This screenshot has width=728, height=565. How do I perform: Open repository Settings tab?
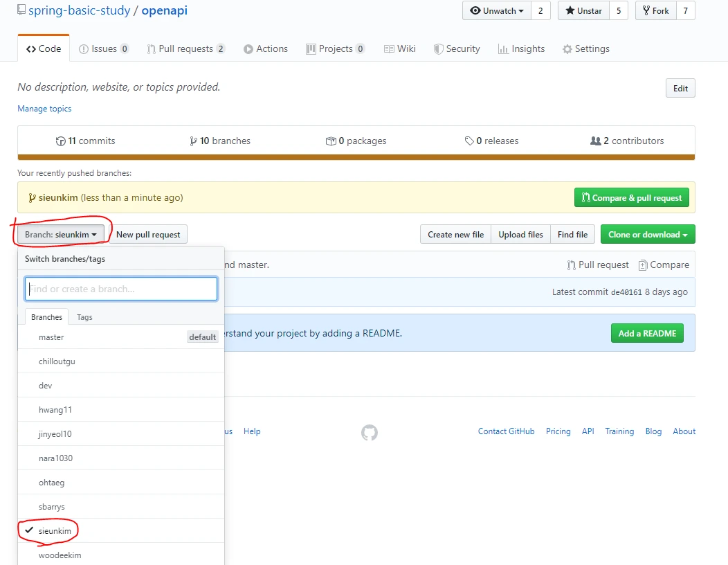pyautogui.click(x=586, y=48)
